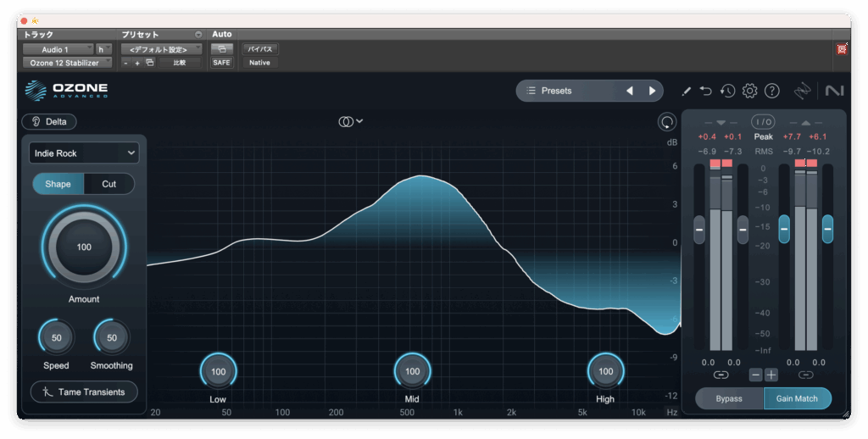Click the left output gain slider handle

click(x=784, y=227)
